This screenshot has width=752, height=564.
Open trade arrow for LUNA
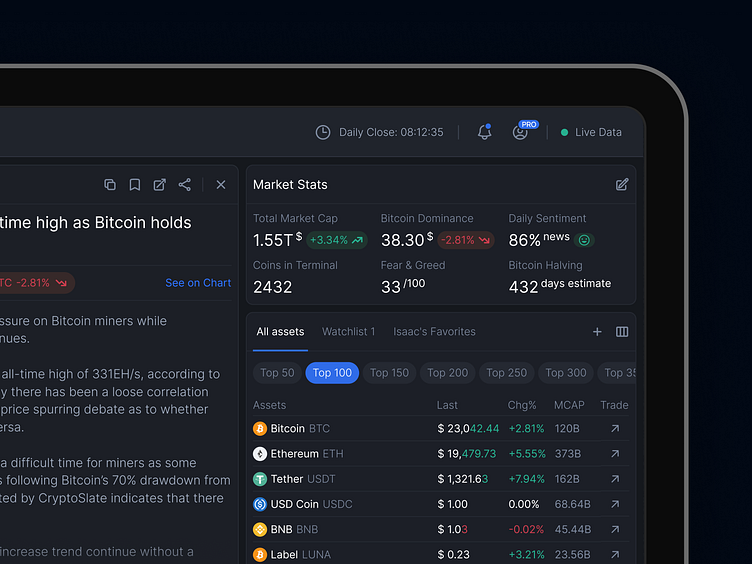pyautogui.click(x=615, y=554)
